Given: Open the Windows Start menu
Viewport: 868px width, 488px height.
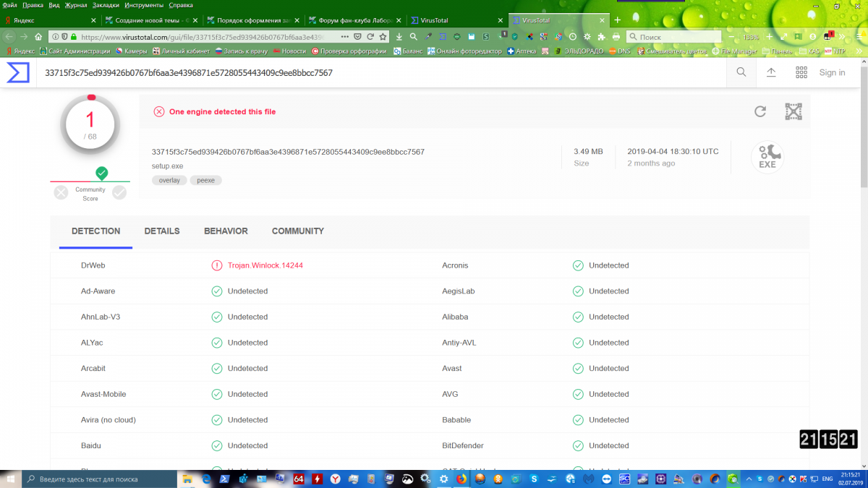Looking at the screenshot, I should pyautogui.click(x=10, y=479).
